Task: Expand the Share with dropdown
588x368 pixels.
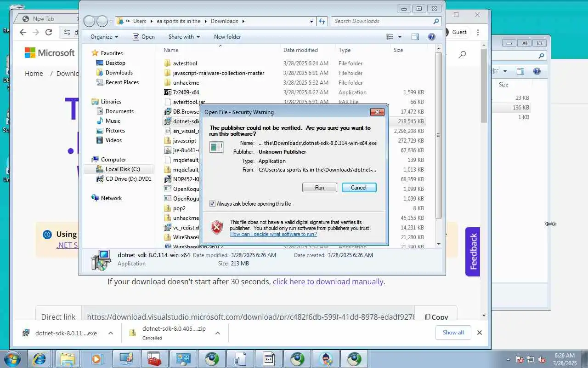Action: 184,37
